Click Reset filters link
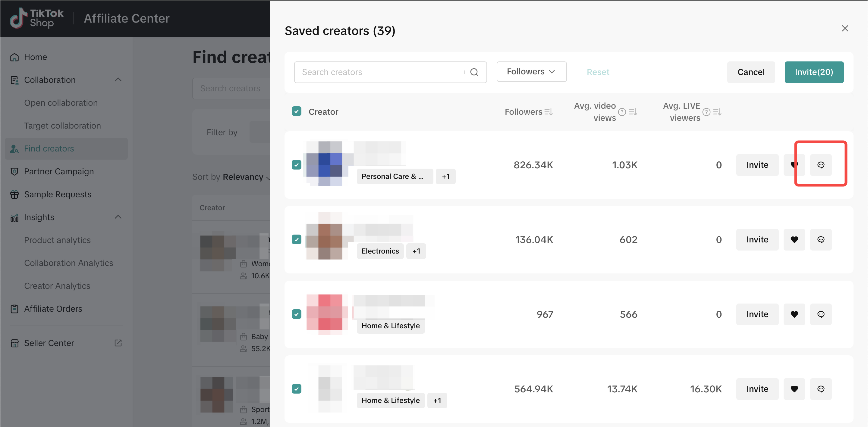 pos(597,72)
